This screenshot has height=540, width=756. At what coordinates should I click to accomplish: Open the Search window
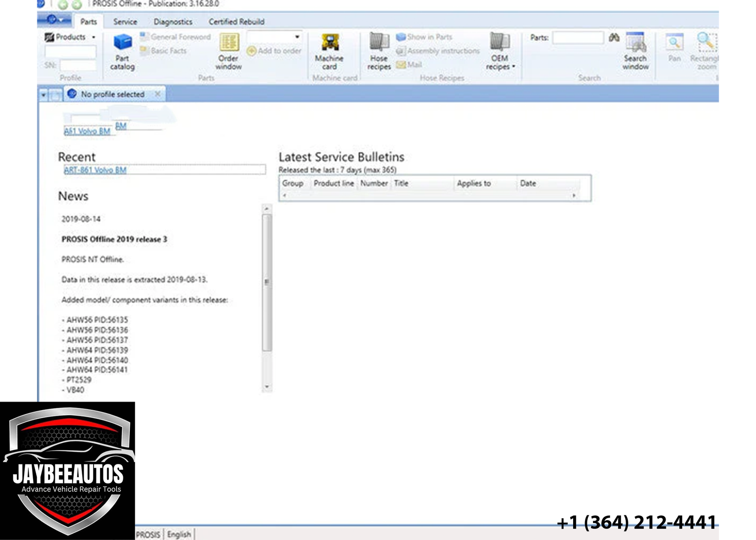point(636,52)
